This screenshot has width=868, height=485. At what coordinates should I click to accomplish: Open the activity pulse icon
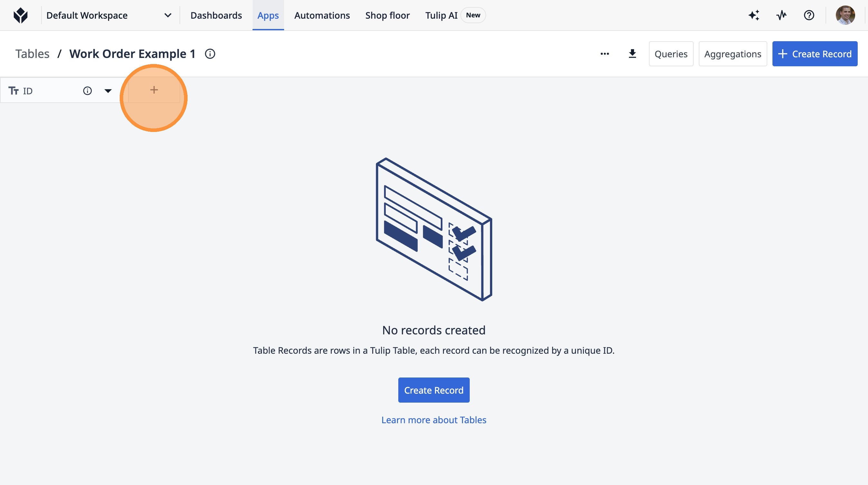pos(781,15)
